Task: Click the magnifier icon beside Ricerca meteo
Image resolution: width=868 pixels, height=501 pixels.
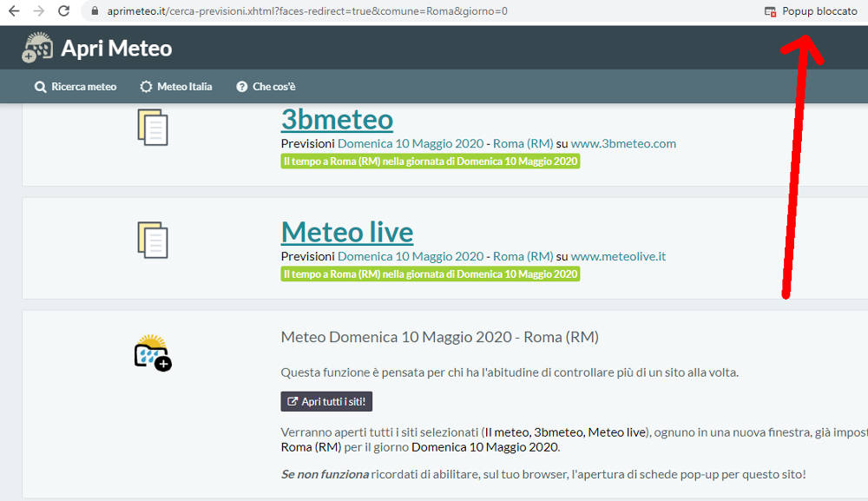Action: point(40,87)
